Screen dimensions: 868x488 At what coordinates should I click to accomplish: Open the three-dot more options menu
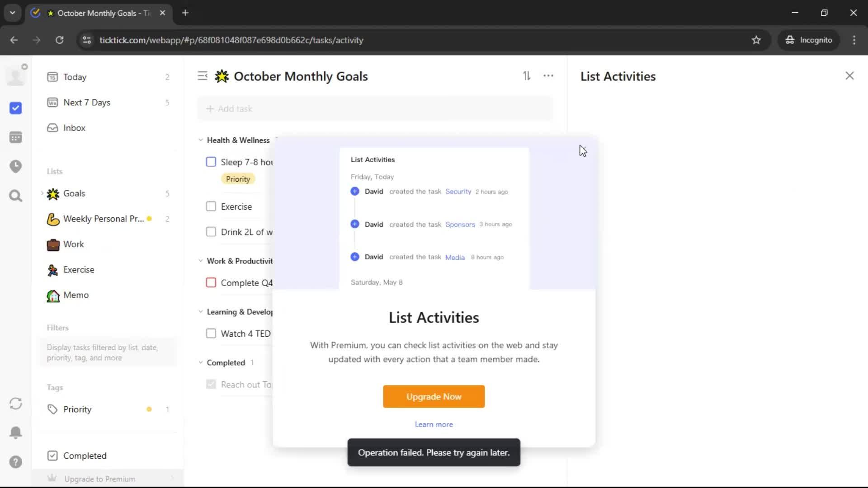[x=548, y=76]
